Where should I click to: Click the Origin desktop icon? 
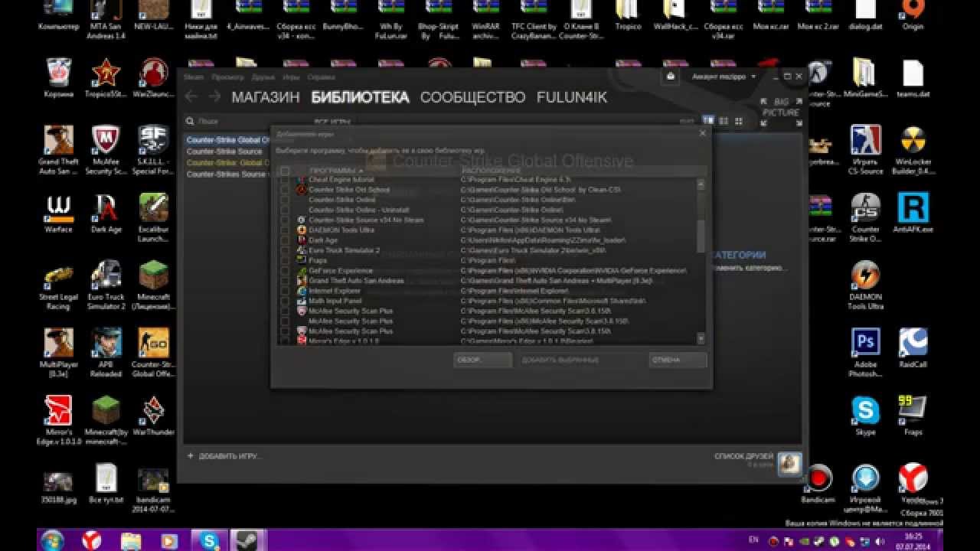tap(913, 15)
